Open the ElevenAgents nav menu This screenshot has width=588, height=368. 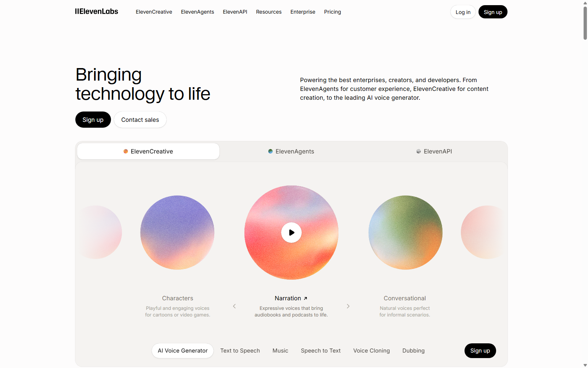click(197, 12)
